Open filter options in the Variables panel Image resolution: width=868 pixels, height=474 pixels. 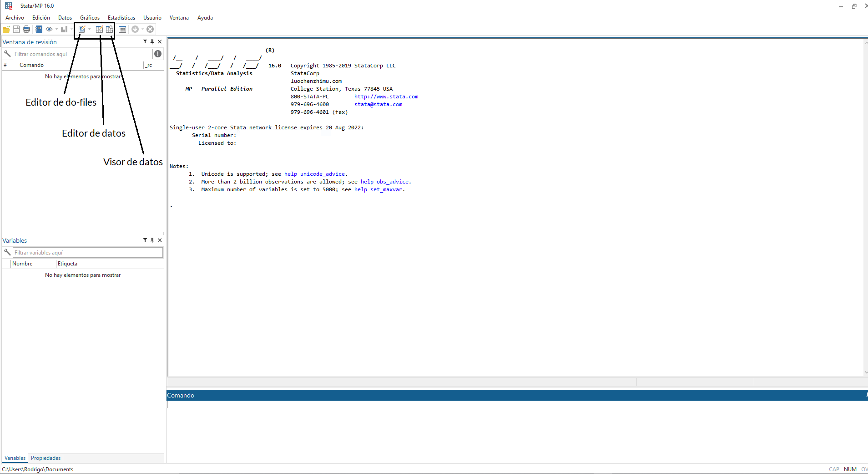pyautogui.click(x=145, y=240)
